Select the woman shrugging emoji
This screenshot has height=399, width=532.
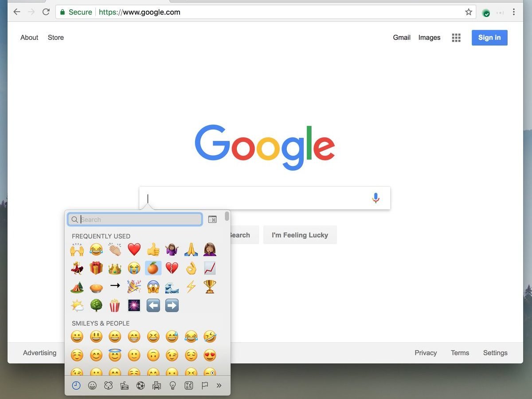click(x=172, y=250)
